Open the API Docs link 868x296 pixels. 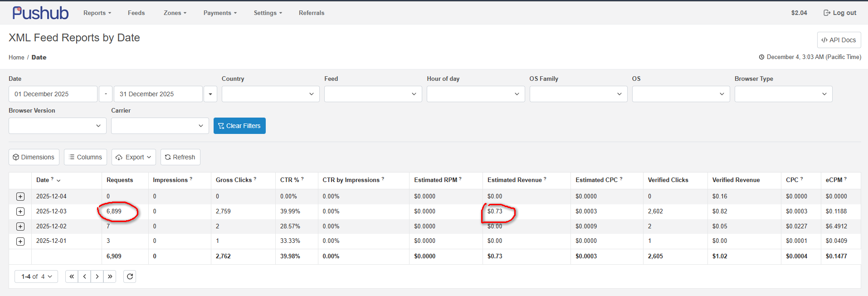(x=839, y=40)
